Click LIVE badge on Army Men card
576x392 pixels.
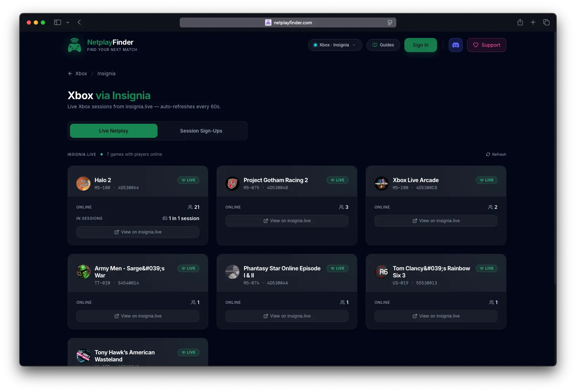[188, 268]
